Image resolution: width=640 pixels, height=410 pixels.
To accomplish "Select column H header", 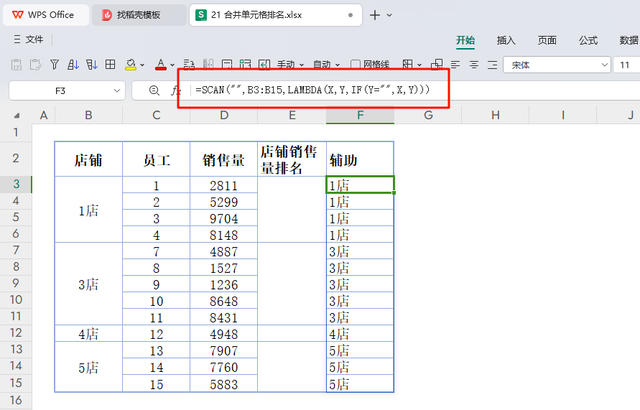I will point(496,115).
